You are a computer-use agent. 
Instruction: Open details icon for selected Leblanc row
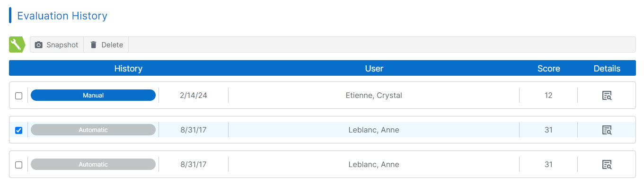coord(607,130)
